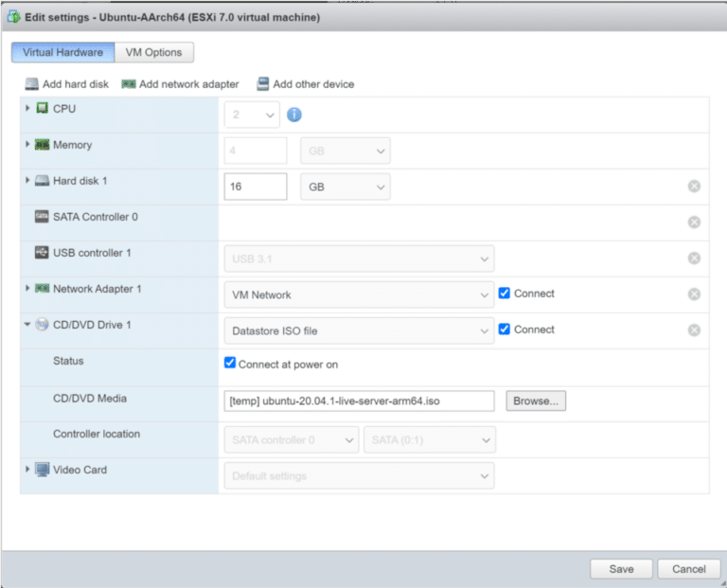Viewport: 727px width, 588px height.
Task: Click the Add network adapter label
Action: coord(189,84)
